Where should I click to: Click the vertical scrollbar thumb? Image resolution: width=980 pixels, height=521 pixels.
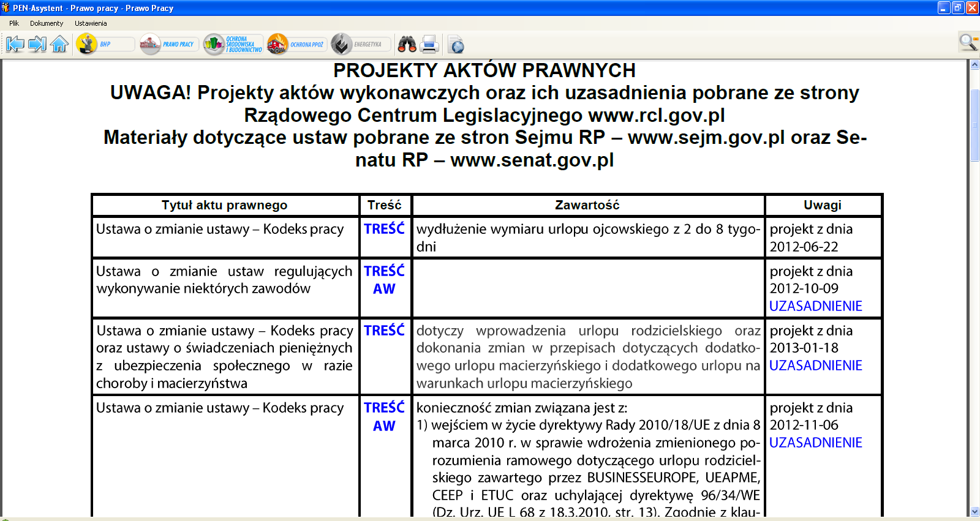pos(974,125)
